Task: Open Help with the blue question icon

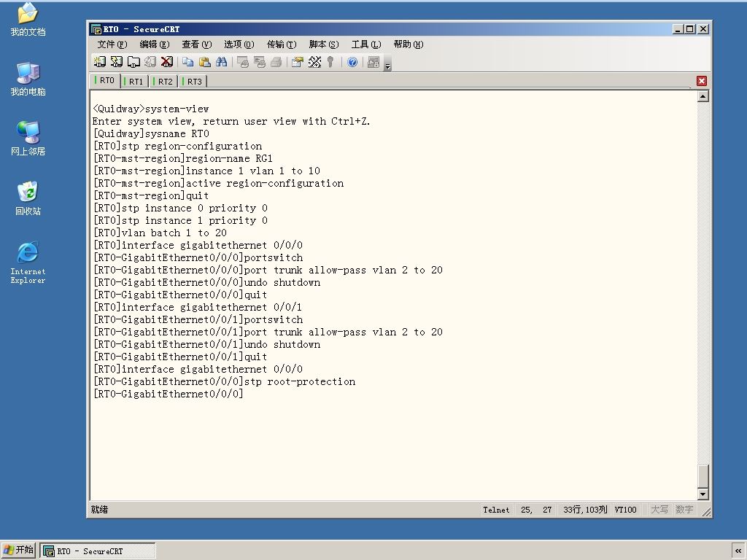Action: pyautogui.click(x=352, y=62)
